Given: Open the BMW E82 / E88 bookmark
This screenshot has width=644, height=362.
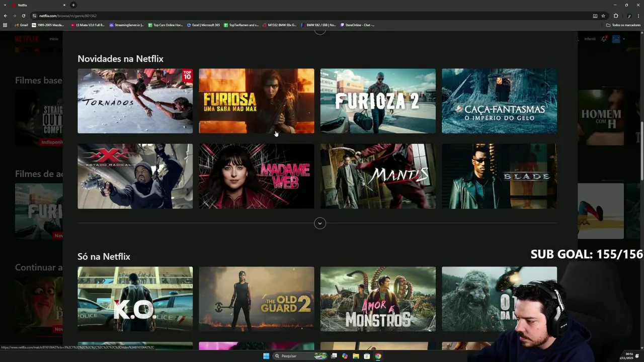Looking at the screenshot, I should 318,25.
